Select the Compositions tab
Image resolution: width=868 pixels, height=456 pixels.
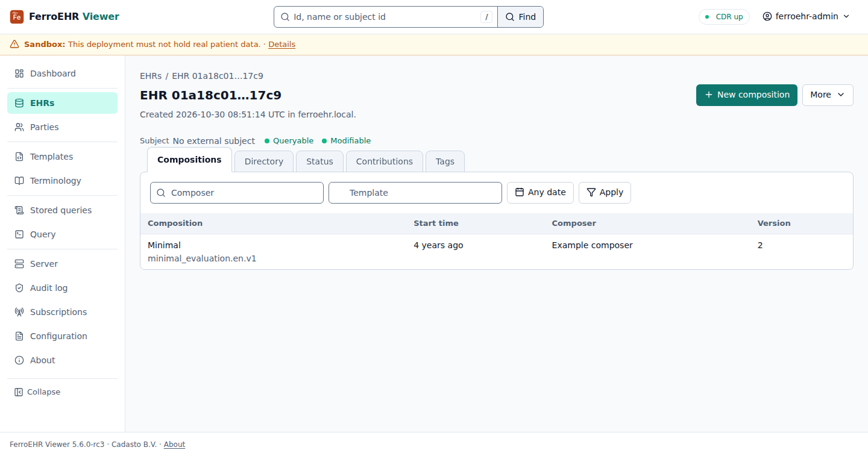pos(189,160)
